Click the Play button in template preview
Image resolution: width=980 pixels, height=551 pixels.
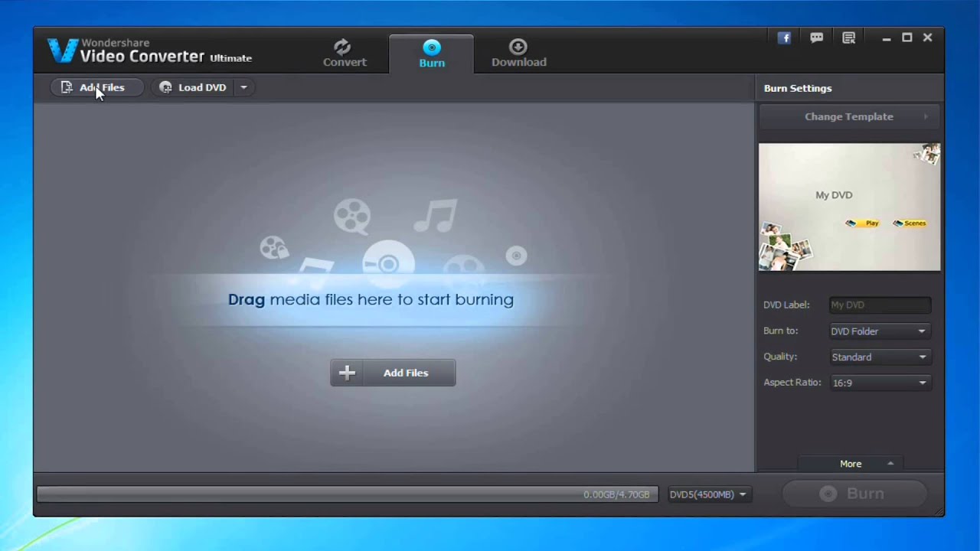pyautogui.click(x=863, y=223)
